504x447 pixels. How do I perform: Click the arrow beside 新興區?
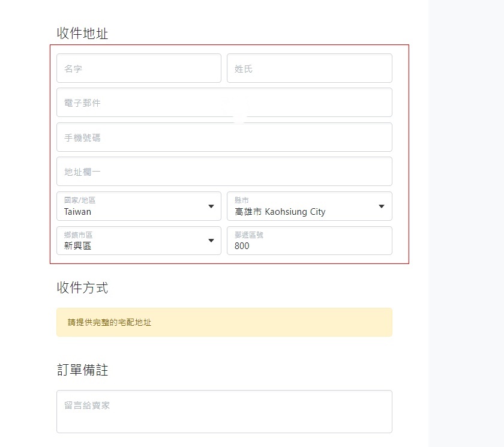211,241
